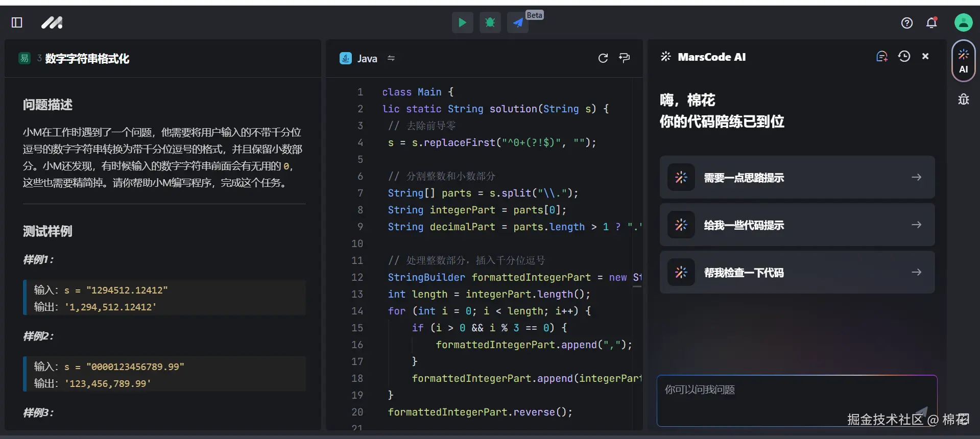Click the Java language icon
This screenshot has width=980, height=439.
click(346, 58)
